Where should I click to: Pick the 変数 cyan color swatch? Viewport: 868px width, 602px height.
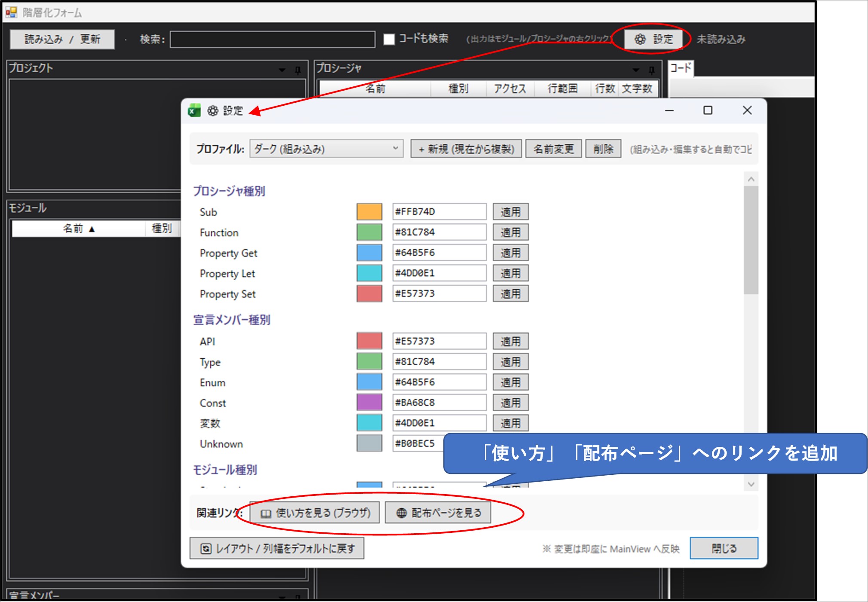point(369,423)
